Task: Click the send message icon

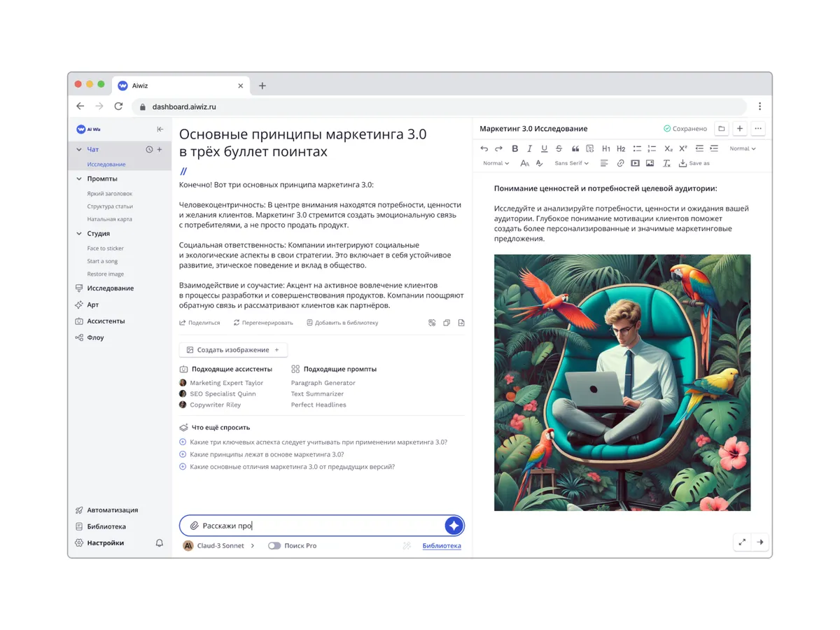Action: (x=454, y=525)
